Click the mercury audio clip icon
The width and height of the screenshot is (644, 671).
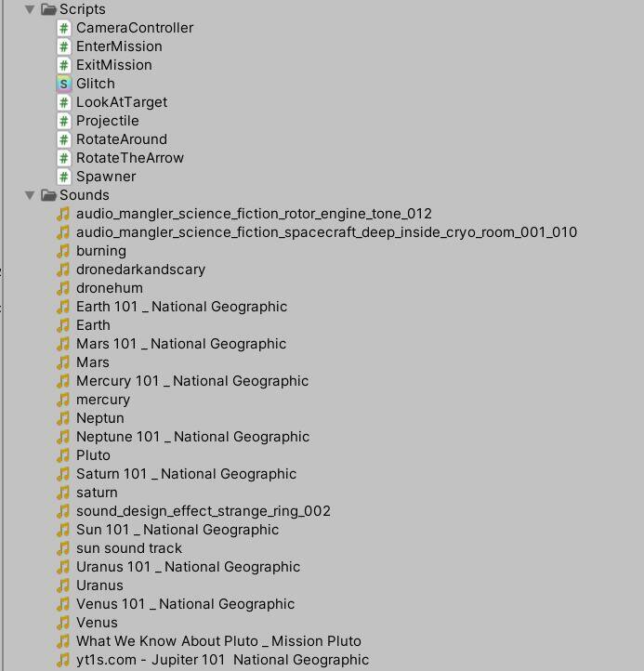(63, 400)
